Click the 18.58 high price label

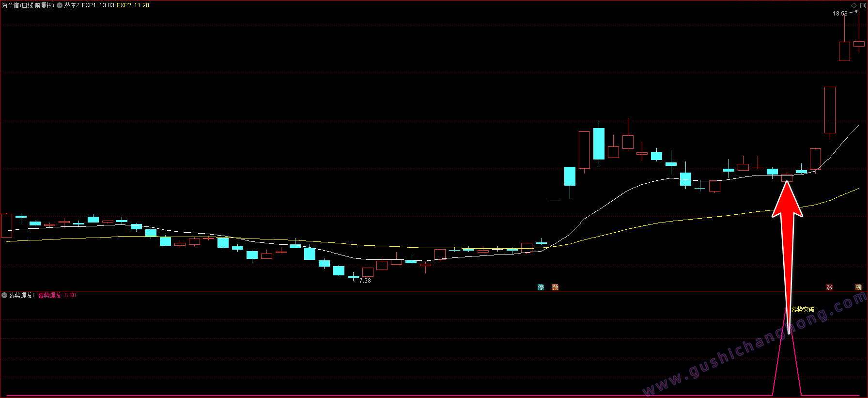840,14
